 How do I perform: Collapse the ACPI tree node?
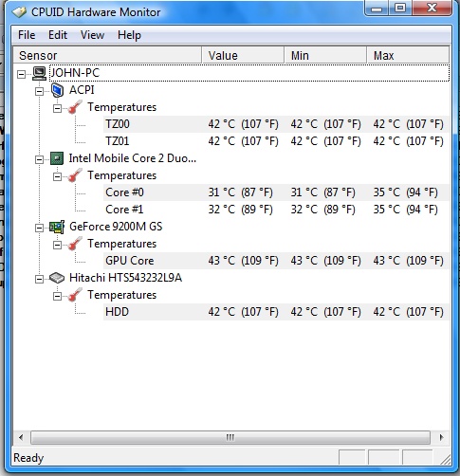pos(39,92)
